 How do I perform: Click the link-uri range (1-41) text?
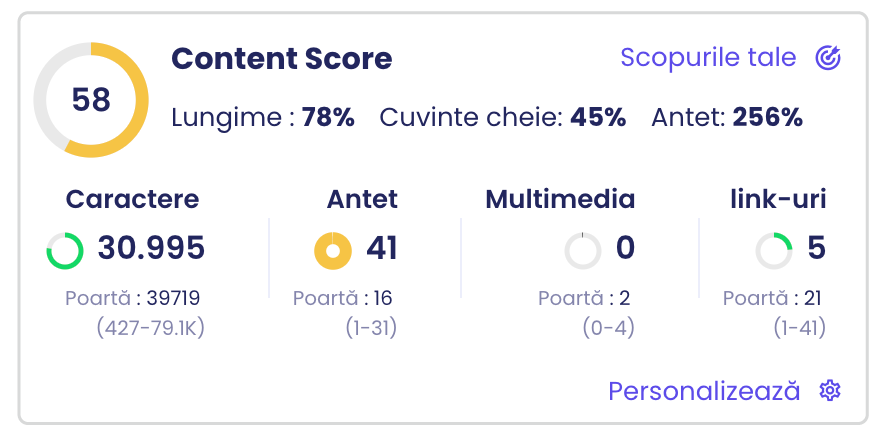[799, 327]
